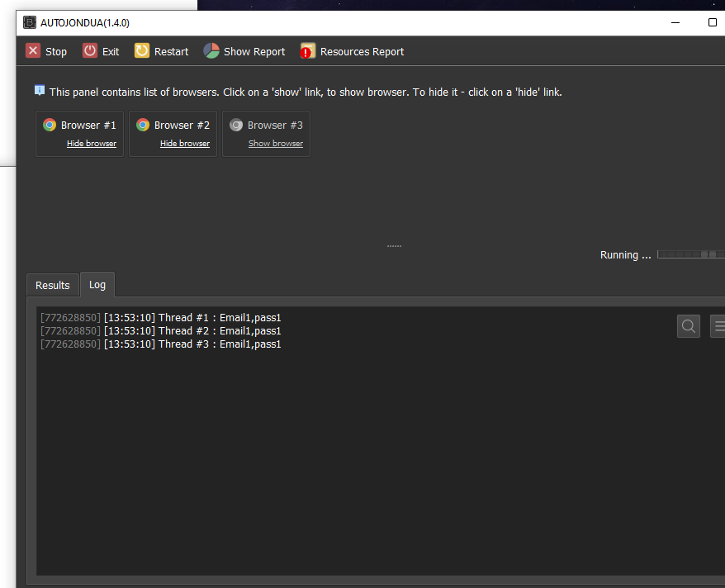Click the blue info icon
This screenshot has width=725, height=588.
coord(40,91)
